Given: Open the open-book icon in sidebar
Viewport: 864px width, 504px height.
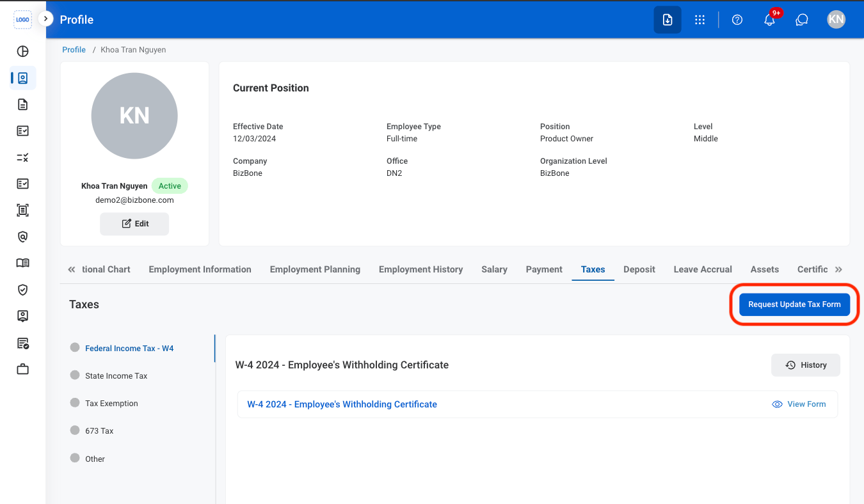Looking at the screenshot, I should [x=22, y=263].
